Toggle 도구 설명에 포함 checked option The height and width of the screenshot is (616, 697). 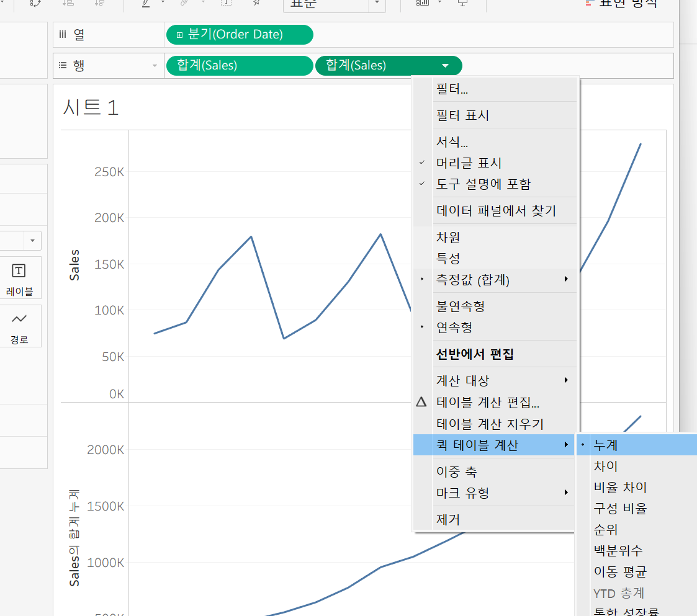coord(495,184)
